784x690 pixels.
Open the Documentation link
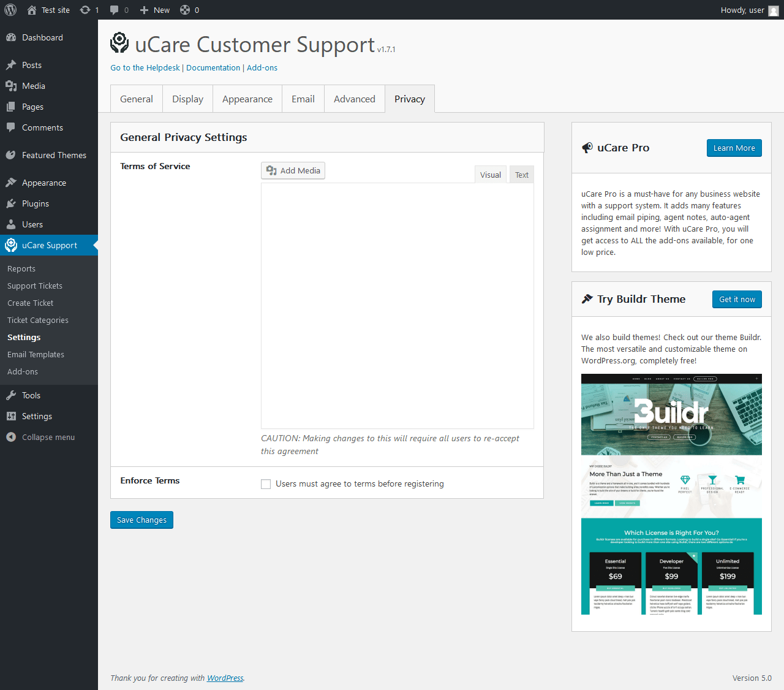click(213, 67)
